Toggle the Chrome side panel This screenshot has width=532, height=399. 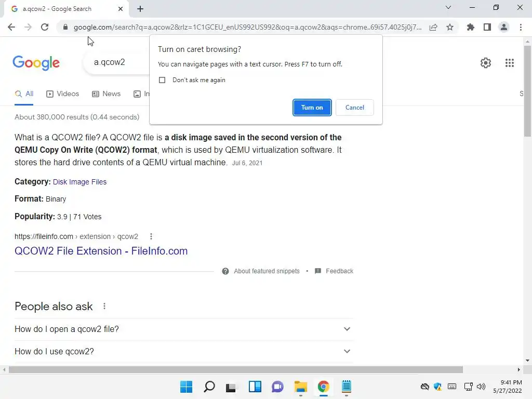click(x=487, y=27)
